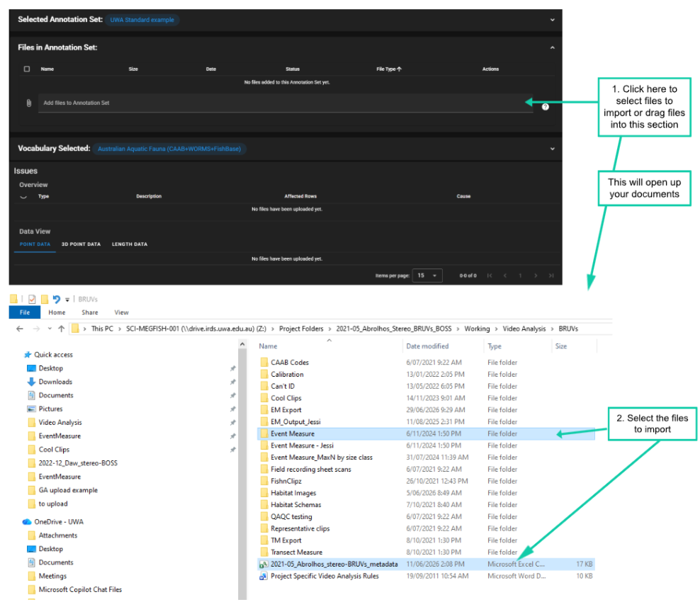The image size is (700, 602).
Task: Unpin Desktop using its pin icon
Action: [232, 368]
